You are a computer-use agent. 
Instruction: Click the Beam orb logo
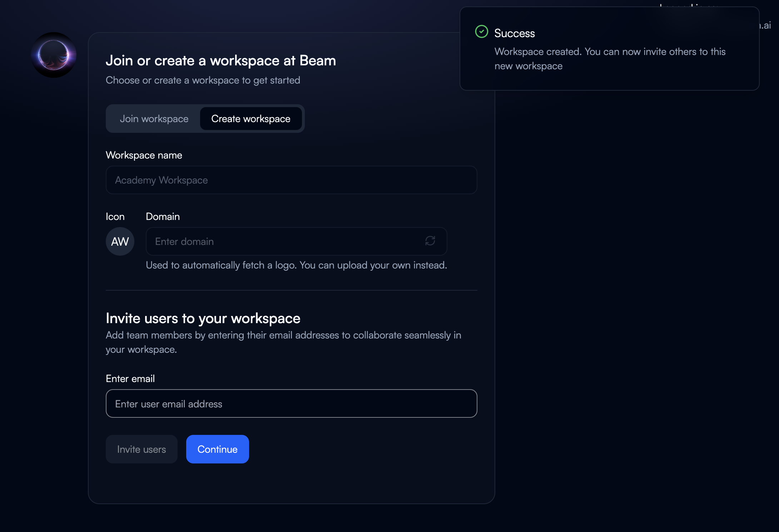54,55
